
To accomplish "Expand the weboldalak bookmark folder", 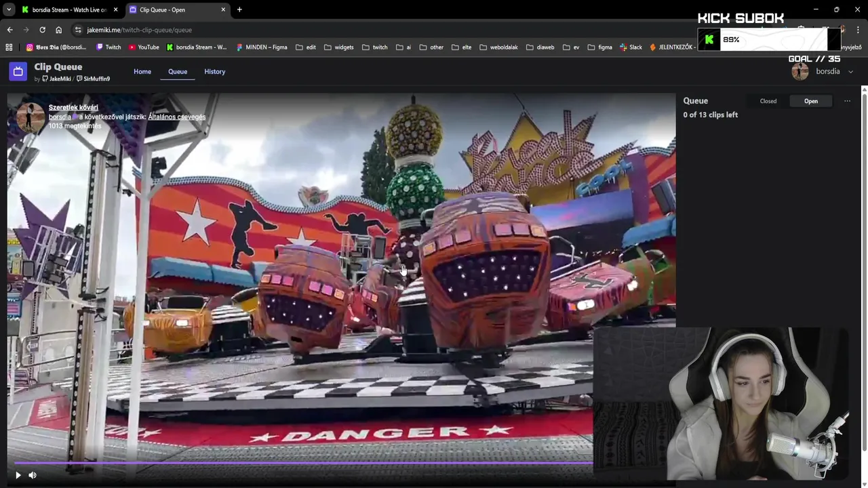I will point(498,47).
